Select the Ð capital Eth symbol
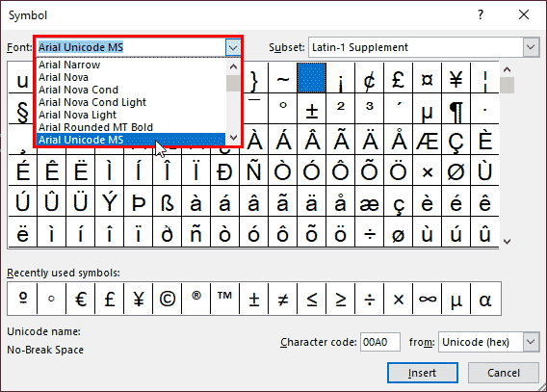 (224, 170)
